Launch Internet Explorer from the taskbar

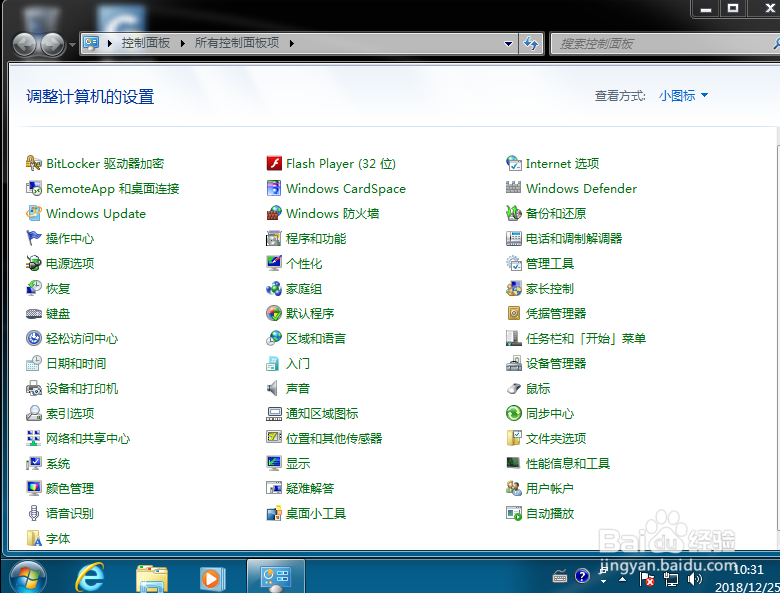point(90,577)
